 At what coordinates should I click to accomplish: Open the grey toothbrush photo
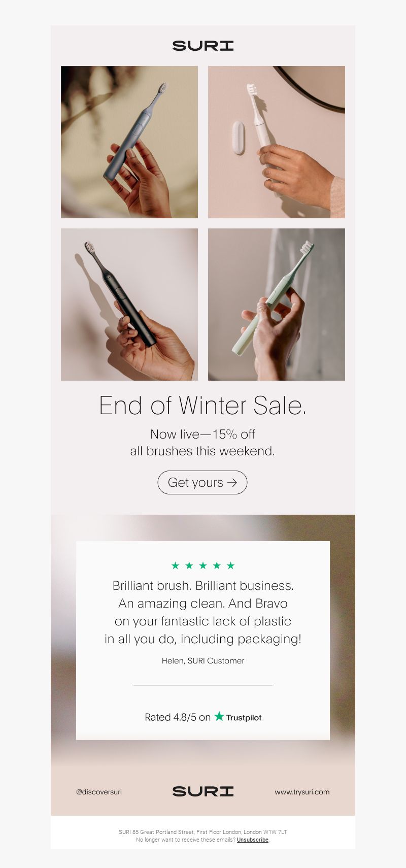[x=129, y=142]
